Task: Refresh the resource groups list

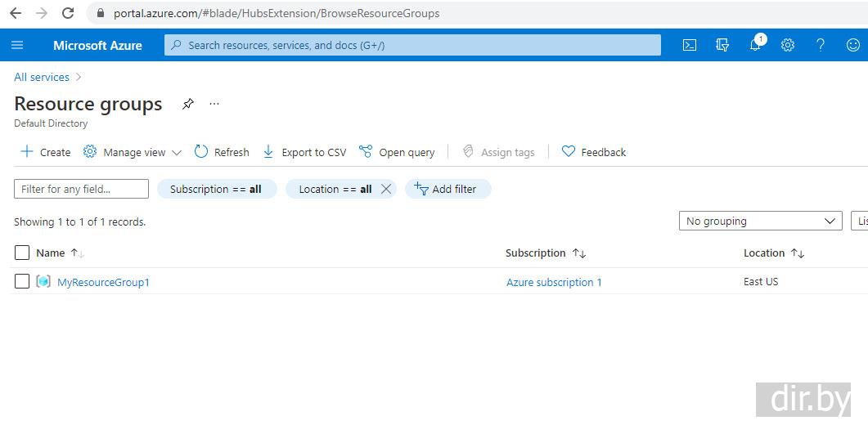Action: point(222,152)
